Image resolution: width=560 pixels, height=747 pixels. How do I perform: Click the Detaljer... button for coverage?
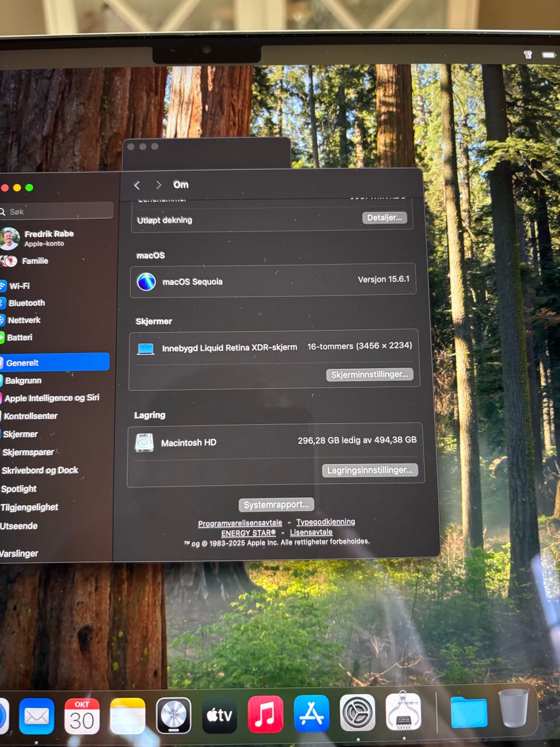[384, 218]
